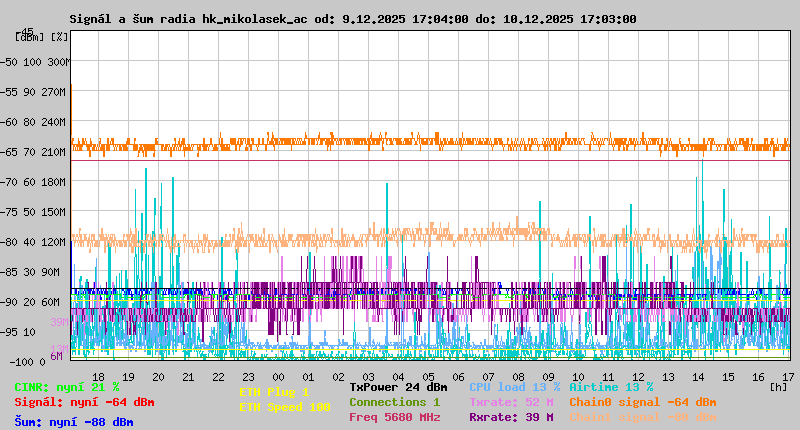Click hour '23' on the time axis
This screenshot has height=430, width=800.
pos(248,377)
